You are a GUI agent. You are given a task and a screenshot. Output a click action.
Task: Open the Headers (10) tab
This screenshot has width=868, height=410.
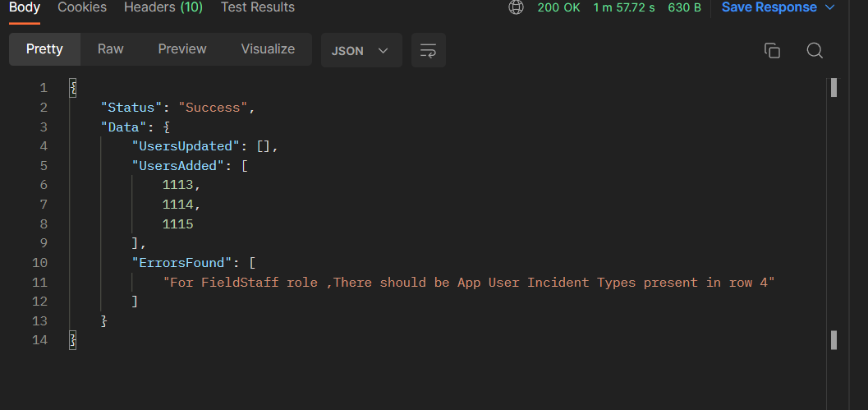coord(163,7)
